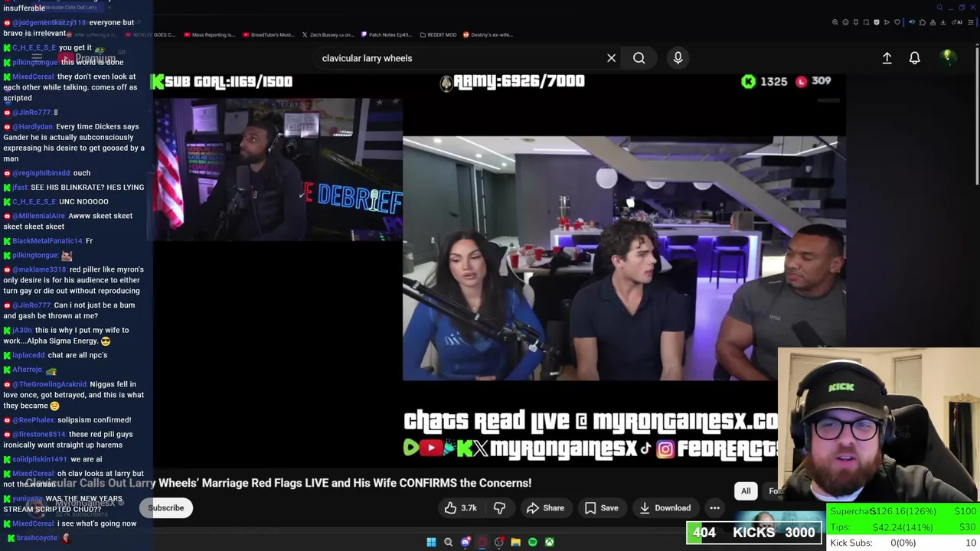Image resolution: width=980 pixels, height=551 pixels.
Task: Open the REDDIT MOD bookmarks folder
Action: [x=438, y=34]
